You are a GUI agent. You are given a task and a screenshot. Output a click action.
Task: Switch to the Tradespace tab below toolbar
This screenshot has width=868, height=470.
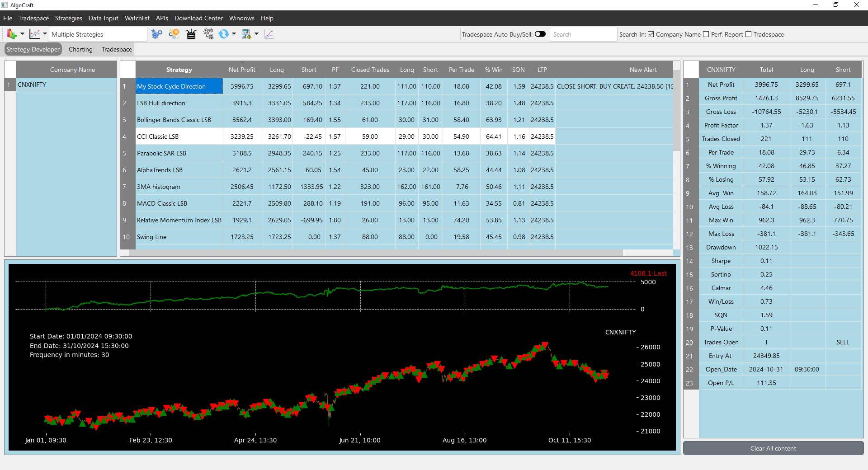pos(117,49)
